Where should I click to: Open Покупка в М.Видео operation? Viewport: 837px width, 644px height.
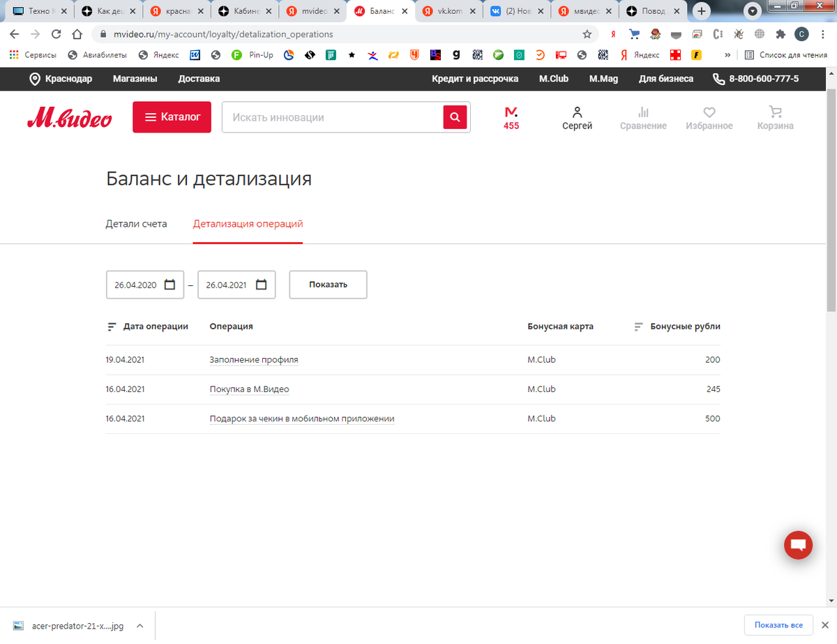(249, 389)
